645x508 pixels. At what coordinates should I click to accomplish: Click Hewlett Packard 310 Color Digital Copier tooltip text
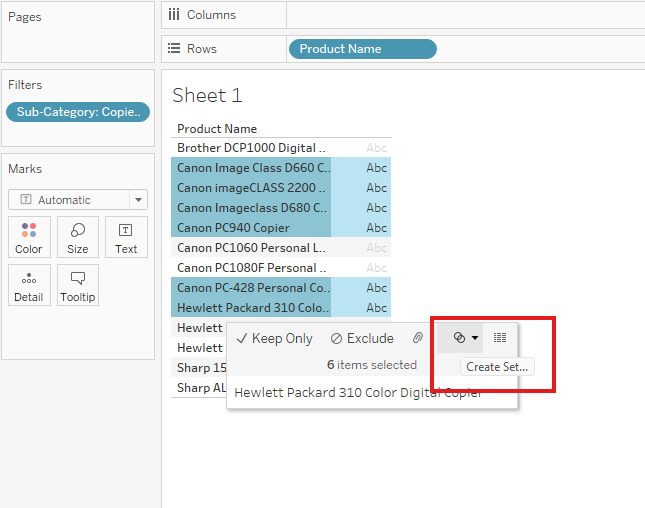[x=357, y=393]
